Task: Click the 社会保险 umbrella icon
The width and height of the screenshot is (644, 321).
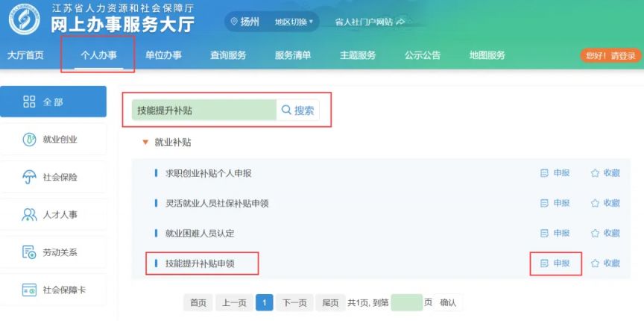Action: point(29,177)
